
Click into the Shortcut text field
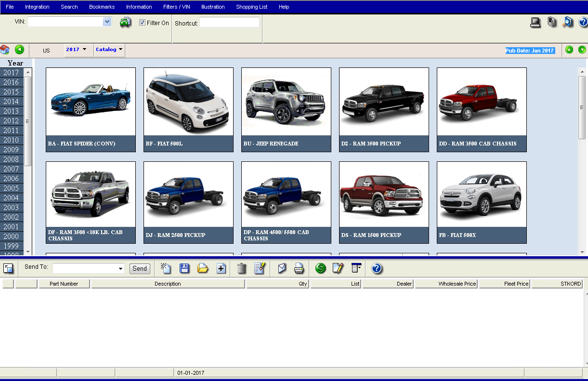pos(229,23)
